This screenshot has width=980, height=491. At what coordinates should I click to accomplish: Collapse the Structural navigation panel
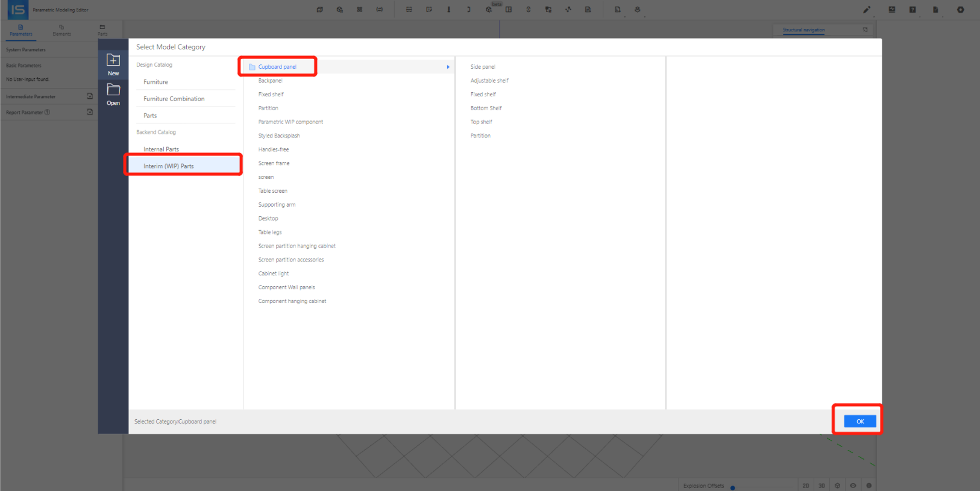[x=865, y=30]
